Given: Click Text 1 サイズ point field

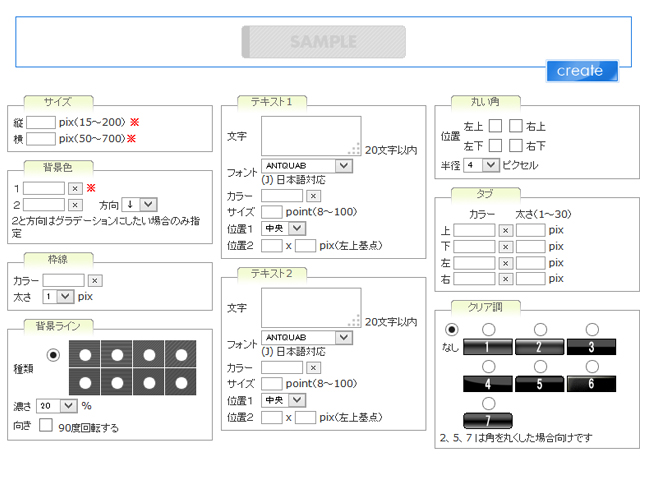Looking at the screenshot, I should (272, 212).
